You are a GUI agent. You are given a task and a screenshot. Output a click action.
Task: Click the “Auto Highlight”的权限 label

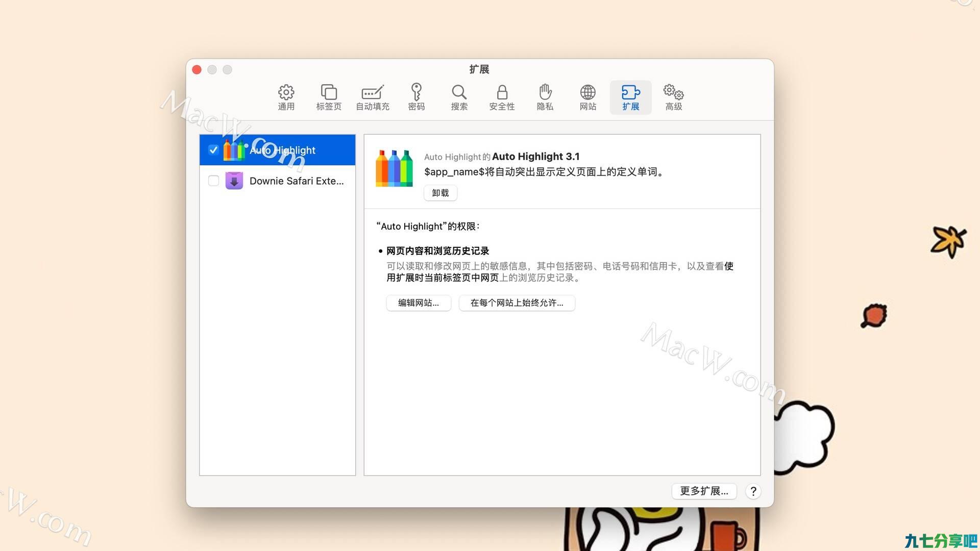point(428,226)
